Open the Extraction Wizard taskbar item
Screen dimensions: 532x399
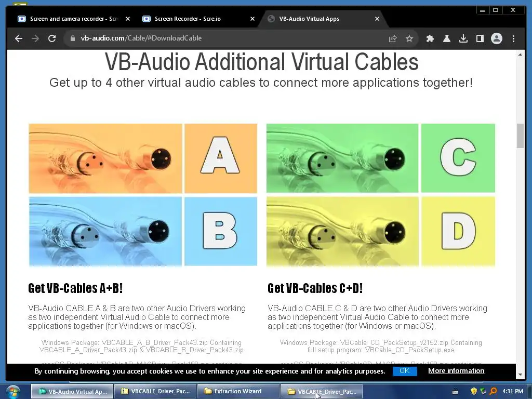[x=238, y=392]
